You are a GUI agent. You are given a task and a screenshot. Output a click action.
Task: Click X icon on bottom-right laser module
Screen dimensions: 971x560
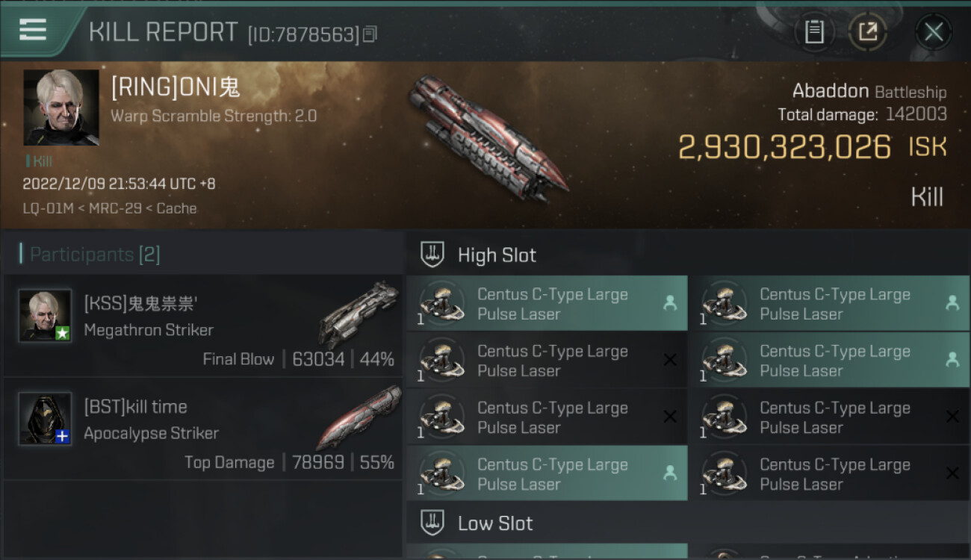pyautogui.click(x=952, y=473)
